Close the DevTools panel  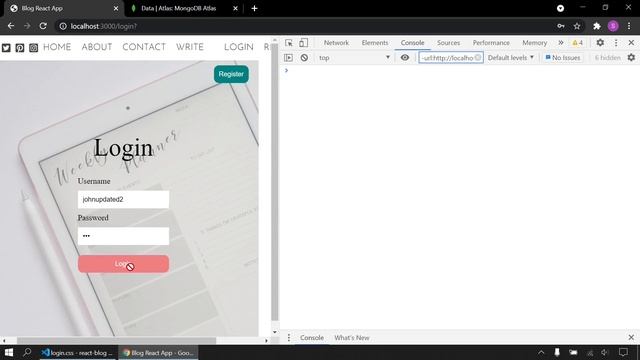pyautogui.click(x=631, y=42)
